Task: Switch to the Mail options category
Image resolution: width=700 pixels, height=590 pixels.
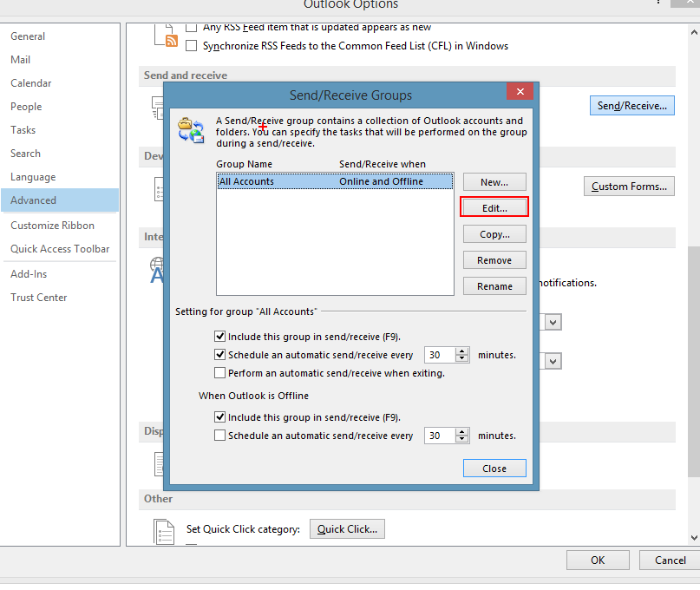Action: tap(60, 60)
